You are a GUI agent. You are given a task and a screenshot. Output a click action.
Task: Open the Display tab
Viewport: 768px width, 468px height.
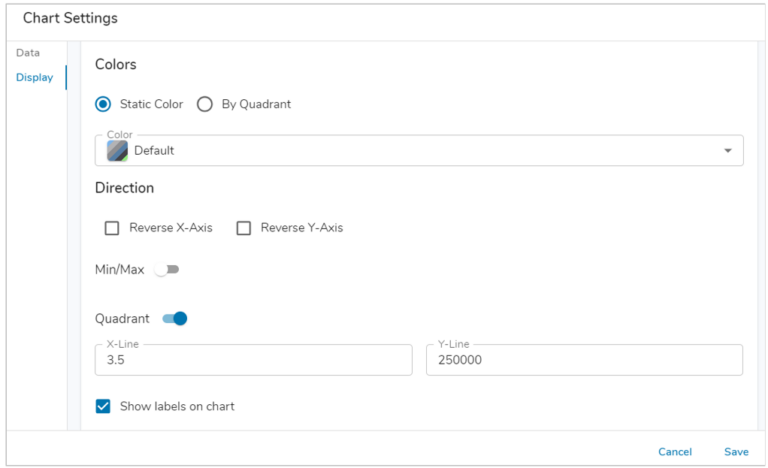34,77
